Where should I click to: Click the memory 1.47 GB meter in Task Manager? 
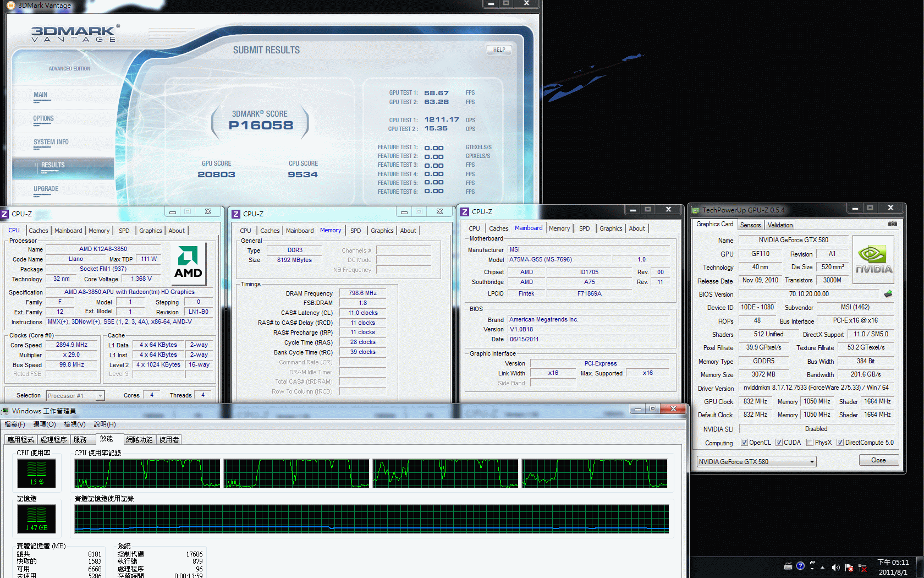coord(36,519)
